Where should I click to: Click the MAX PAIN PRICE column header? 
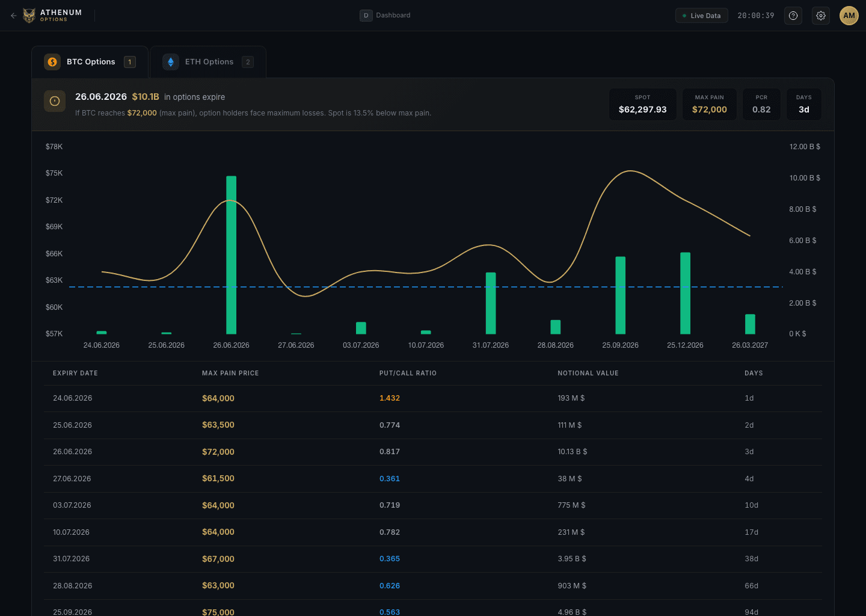pos(230,374)
